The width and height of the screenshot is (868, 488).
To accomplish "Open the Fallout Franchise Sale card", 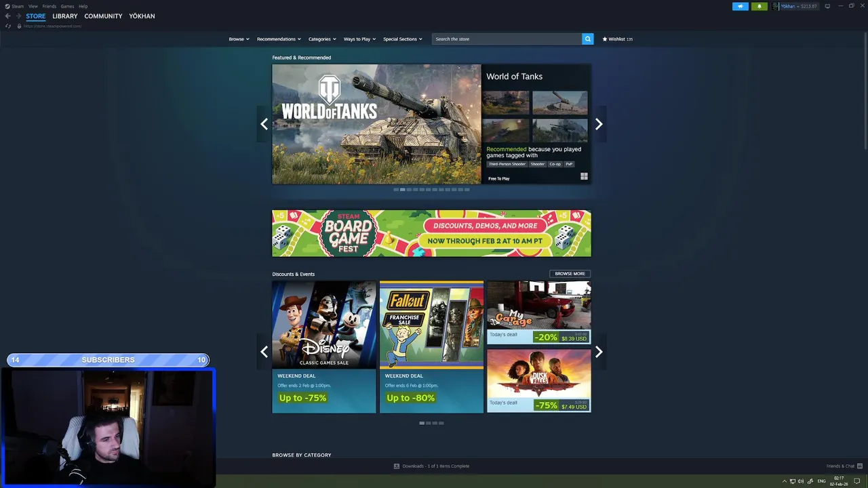I will [431, 346].
